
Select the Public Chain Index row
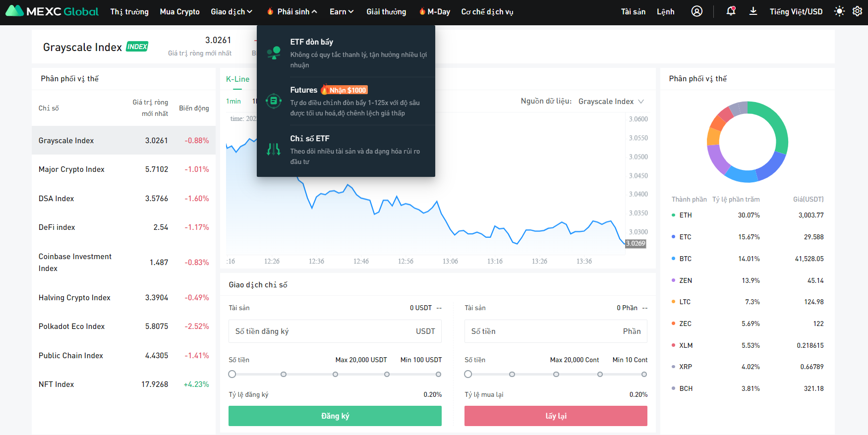pos(123,355)
